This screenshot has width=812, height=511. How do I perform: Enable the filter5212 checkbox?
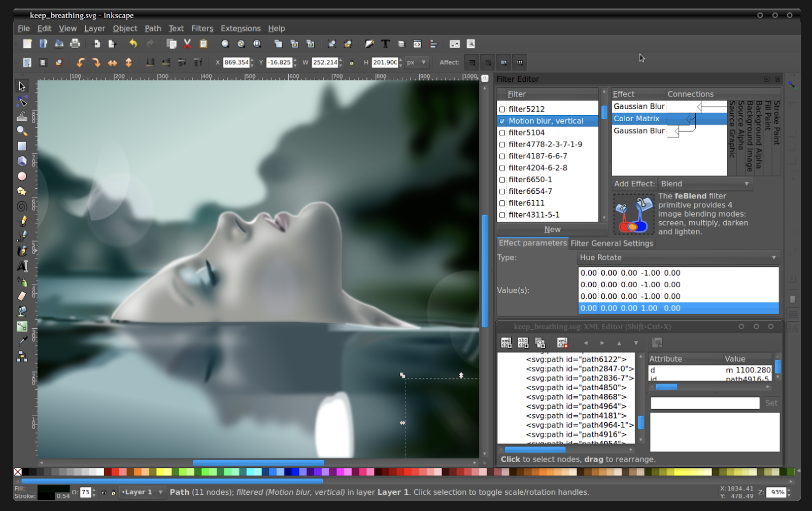coord(502,109)
